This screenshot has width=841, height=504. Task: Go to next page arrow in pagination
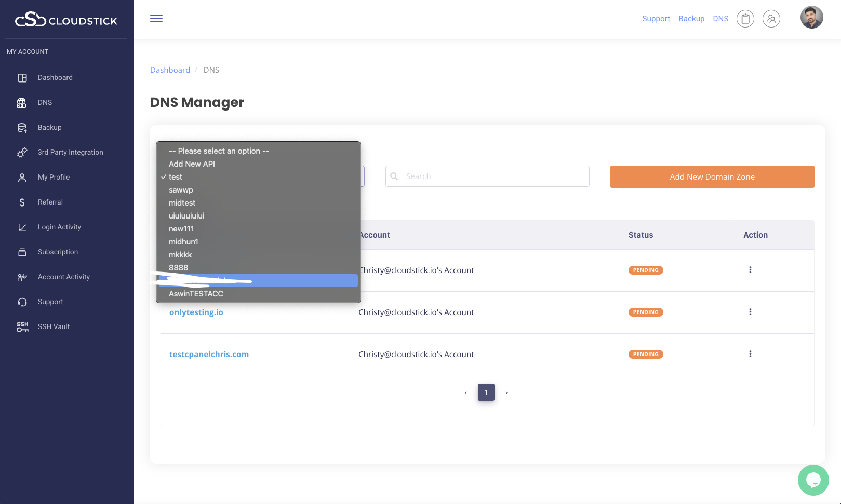click(506, 393)
